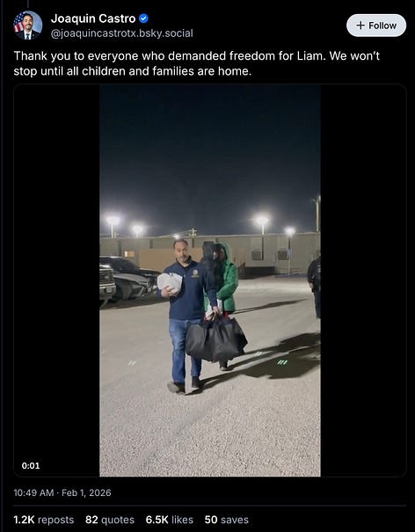Screen dimensions: 415x532
Task: Show the 6.5K likes list
Action: pos(170,520)
